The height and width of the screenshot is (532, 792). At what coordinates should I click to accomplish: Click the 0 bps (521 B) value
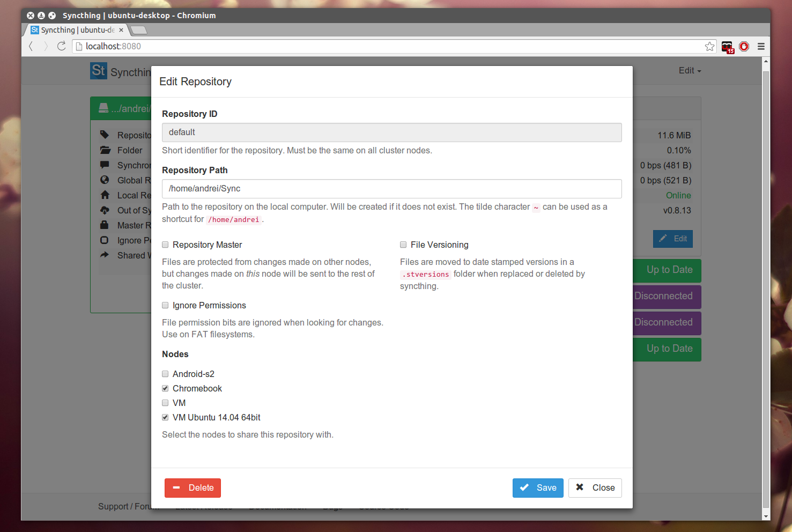(665, 180)
